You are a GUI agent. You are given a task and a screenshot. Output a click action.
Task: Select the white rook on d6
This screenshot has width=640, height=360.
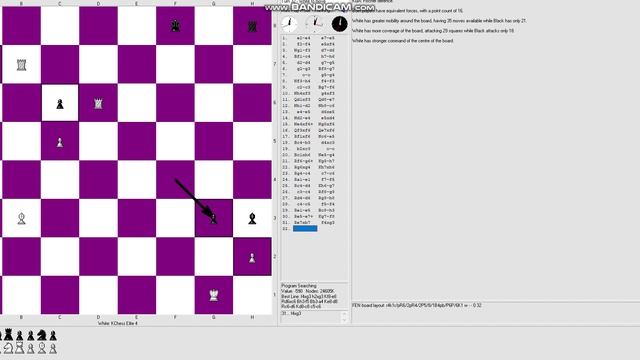[98, 103]
